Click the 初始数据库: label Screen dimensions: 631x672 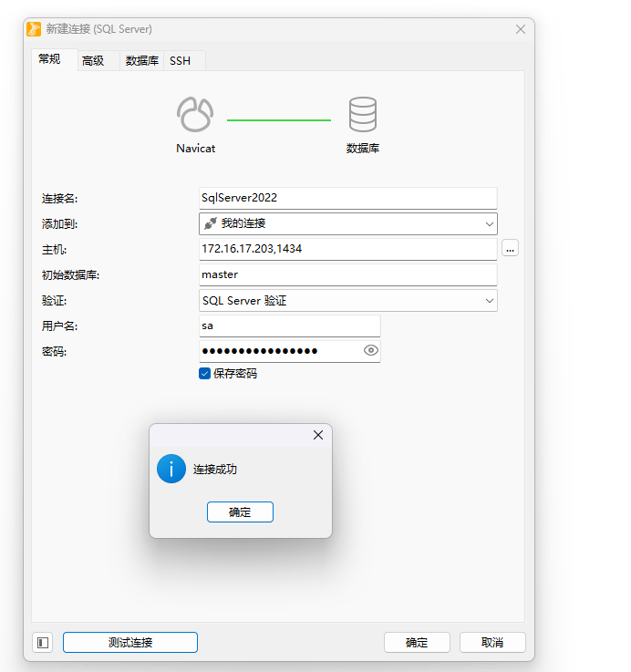70,275
